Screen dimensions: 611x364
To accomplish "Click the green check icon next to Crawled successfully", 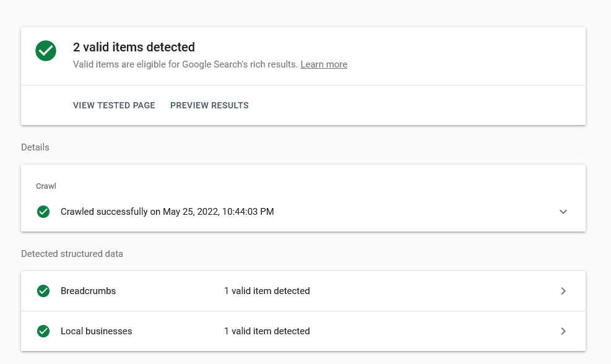I will [43, 212].
